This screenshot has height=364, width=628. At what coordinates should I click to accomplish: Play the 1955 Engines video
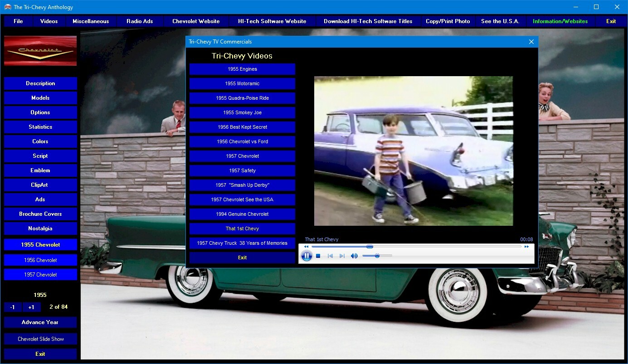coord(242,69)
